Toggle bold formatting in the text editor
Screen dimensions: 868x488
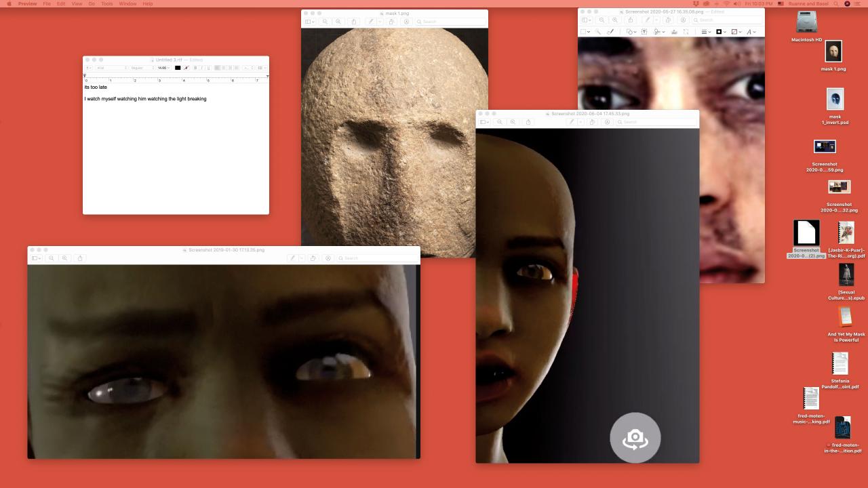point(195,68)
